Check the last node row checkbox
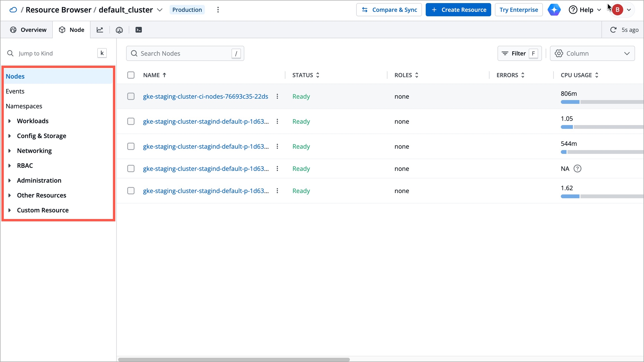Viewport: 644px width, 362px height. (131, 191)
